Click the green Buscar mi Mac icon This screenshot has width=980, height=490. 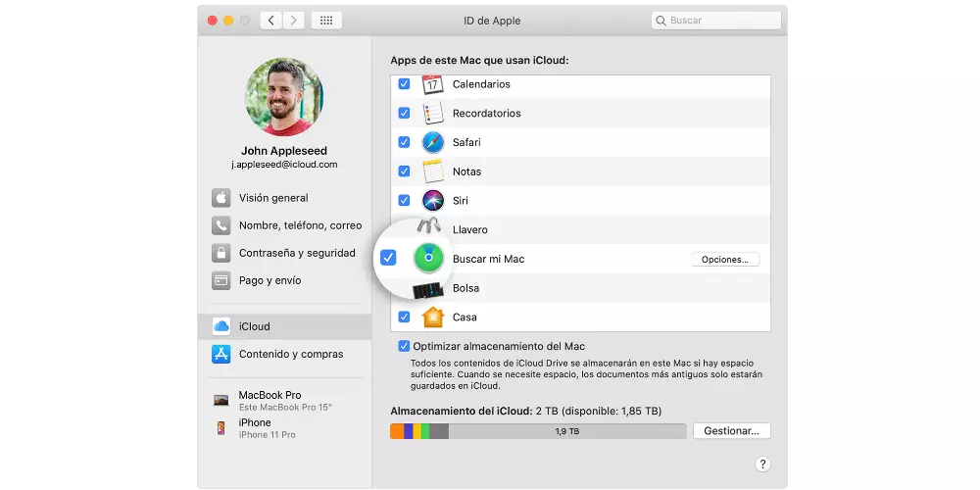pyautogui.click(x=428, y=258)
